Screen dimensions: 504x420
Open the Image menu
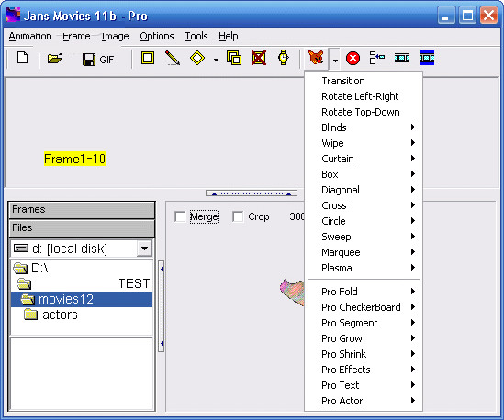click(115, 37)
